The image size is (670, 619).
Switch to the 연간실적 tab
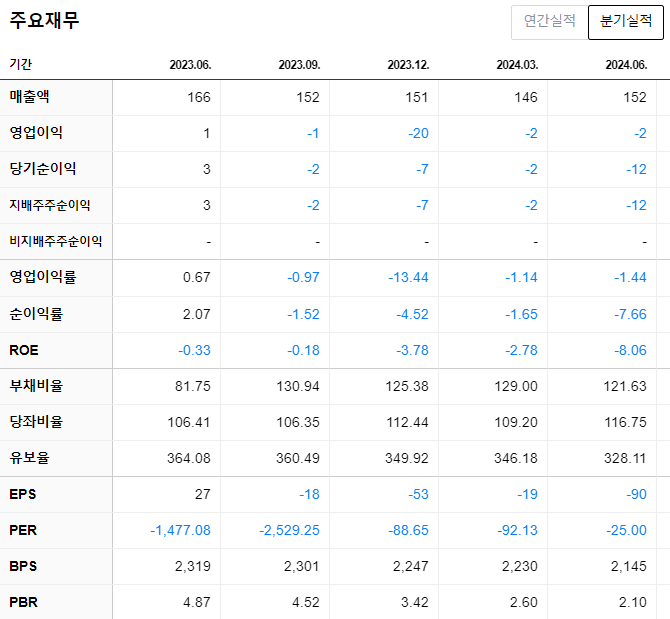[550, 23]
